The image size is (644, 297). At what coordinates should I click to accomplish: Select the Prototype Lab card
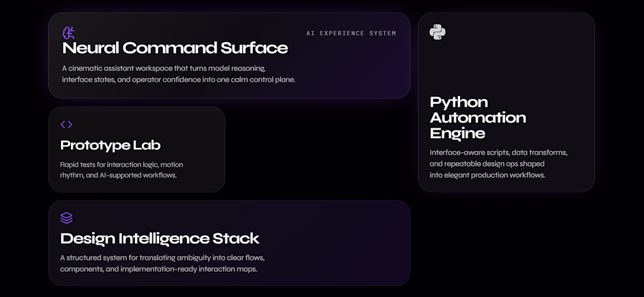(137, 149)
